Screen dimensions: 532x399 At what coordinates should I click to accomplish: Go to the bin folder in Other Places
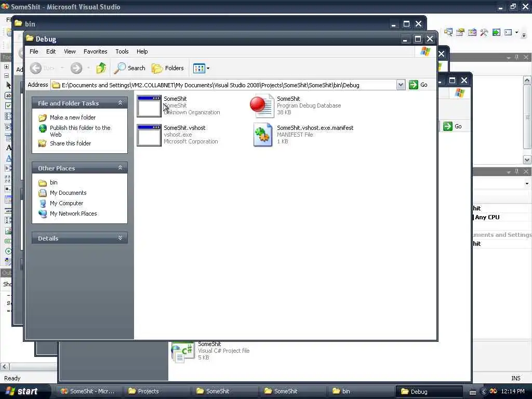coord(54,182)
